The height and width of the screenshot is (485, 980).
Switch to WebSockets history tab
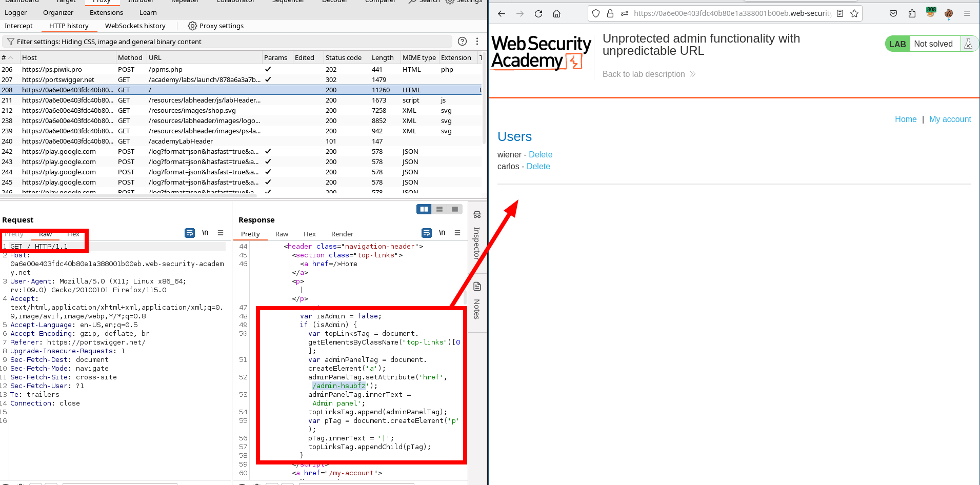tap(135, 26)
